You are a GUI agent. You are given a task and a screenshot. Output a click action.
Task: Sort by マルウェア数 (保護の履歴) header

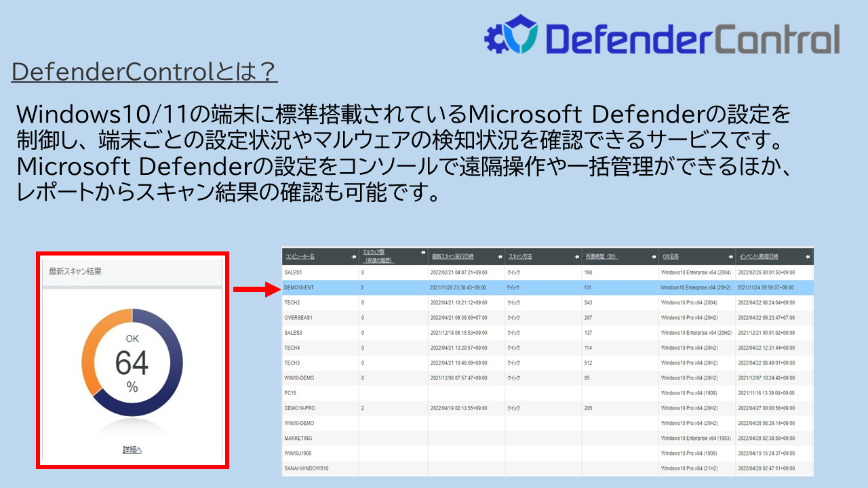click(x=378, y=256)
